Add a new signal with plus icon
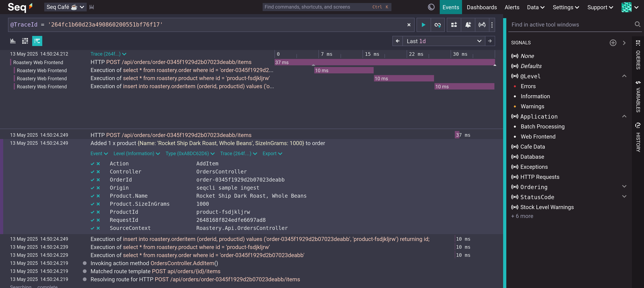This screenshot has width=644, height=288. click(613, 43)
